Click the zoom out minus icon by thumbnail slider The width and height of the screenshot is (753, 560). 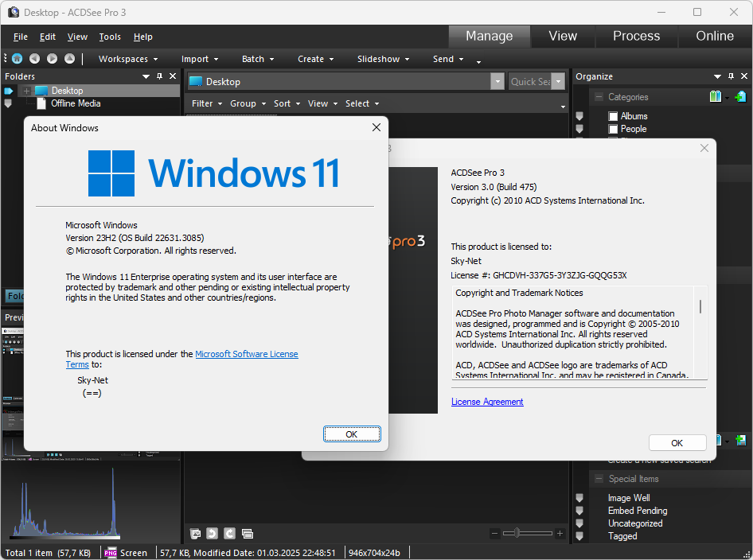(494, 533)
